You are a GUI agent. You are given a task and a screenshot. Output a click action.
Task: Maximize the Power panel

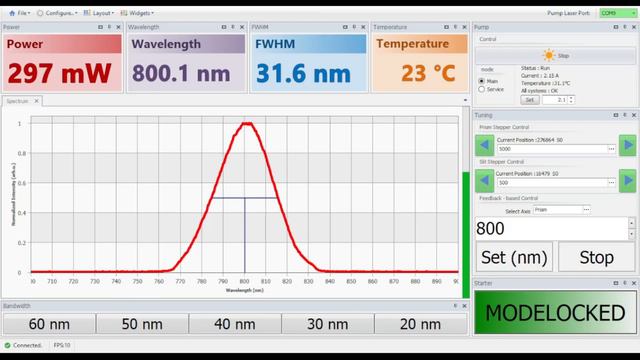[100, 27]
